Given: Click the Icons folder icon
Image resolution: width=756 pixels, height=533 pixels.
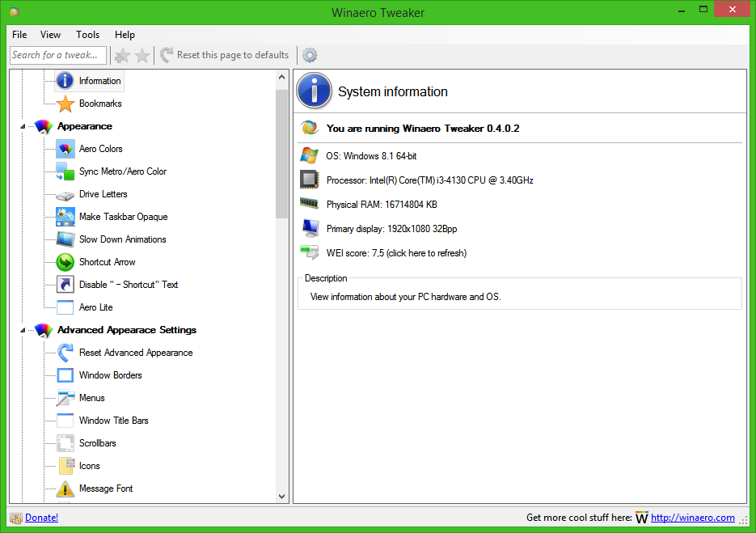Looking at the screenshot, I should pyautogui.click(x=66, y=466).
